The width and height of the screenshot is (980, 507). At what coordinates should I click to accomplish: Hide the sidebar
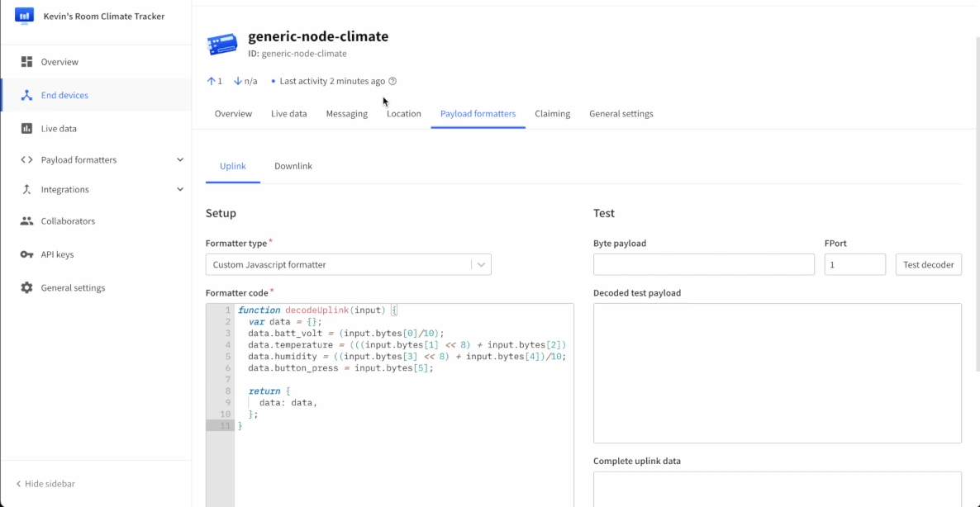[45, 483]
